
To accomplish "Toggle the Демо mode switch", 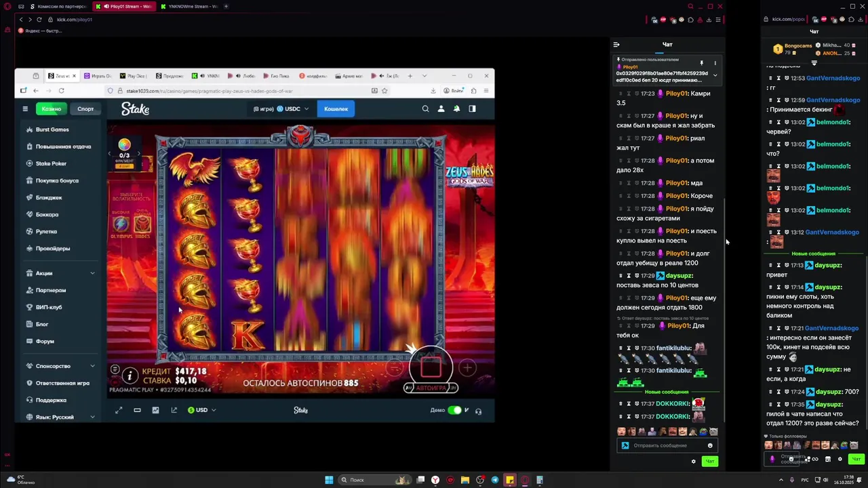I will (x=454, y=410).
